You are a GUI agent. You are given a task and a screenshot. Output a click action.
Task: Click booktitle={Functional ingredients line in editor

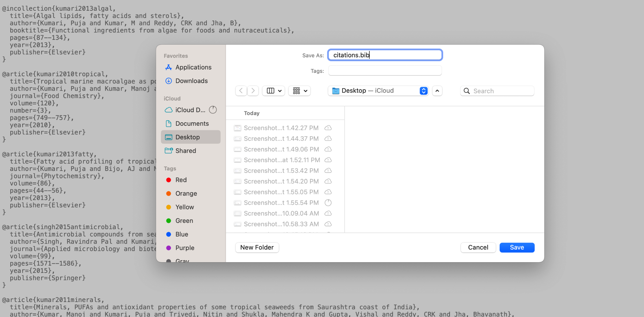tap(152, 31)
